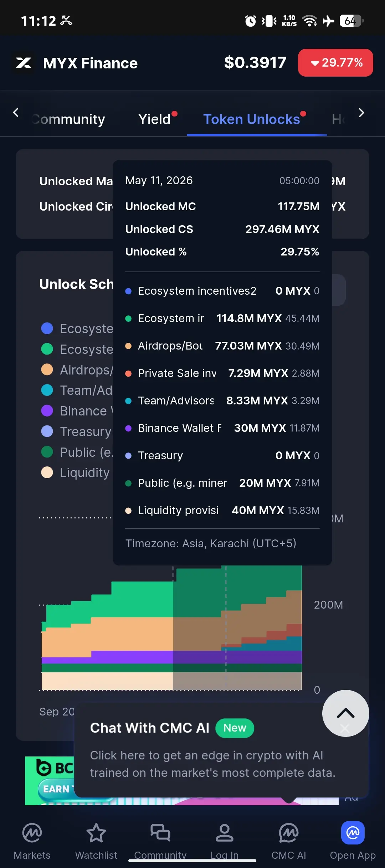This screenshot has width=385, height=868.
Task: Open the Markets icon in bottom bar
Action: click(x=32, y=833)
